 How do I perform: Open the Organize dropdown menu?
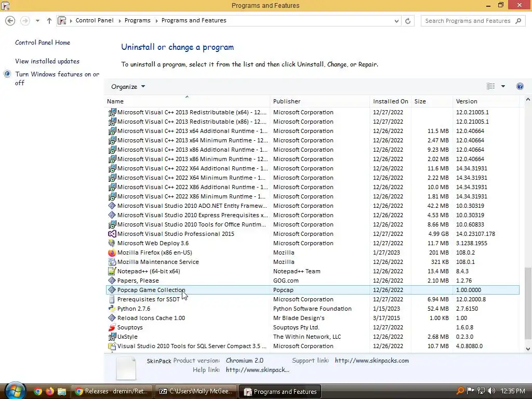point(128,87)
